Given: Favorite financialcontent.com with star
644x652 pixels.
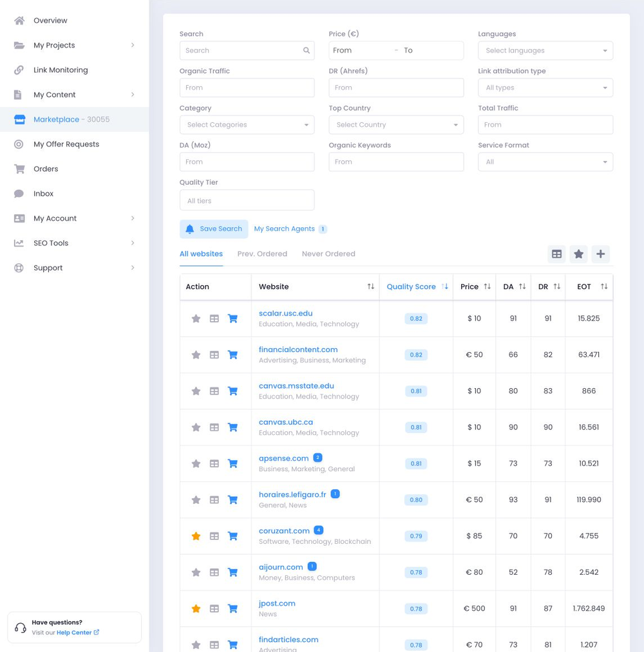Looking at the screenshot, I should 196,355.
